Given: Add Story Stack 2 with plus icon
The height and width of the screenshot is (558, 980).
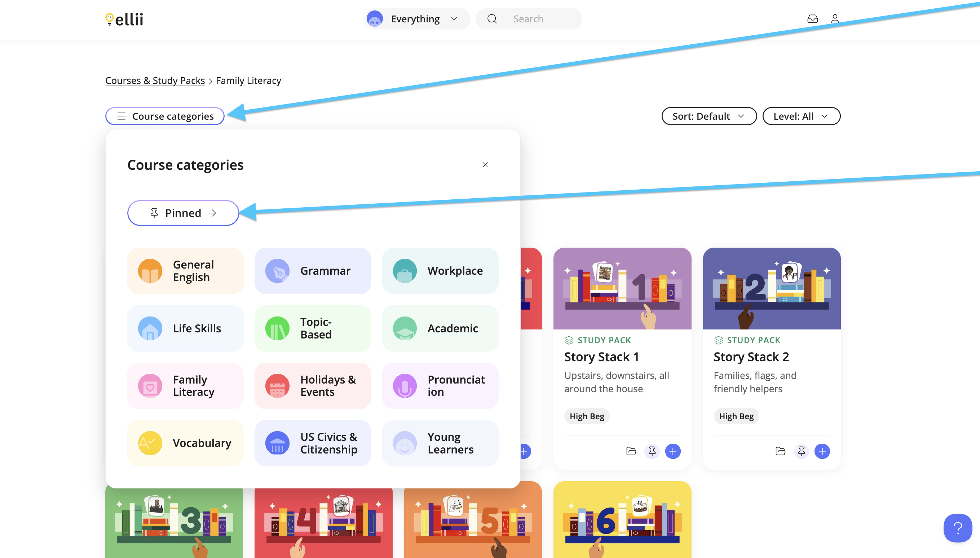Looking at the screenshot, I should coord(822,451).
